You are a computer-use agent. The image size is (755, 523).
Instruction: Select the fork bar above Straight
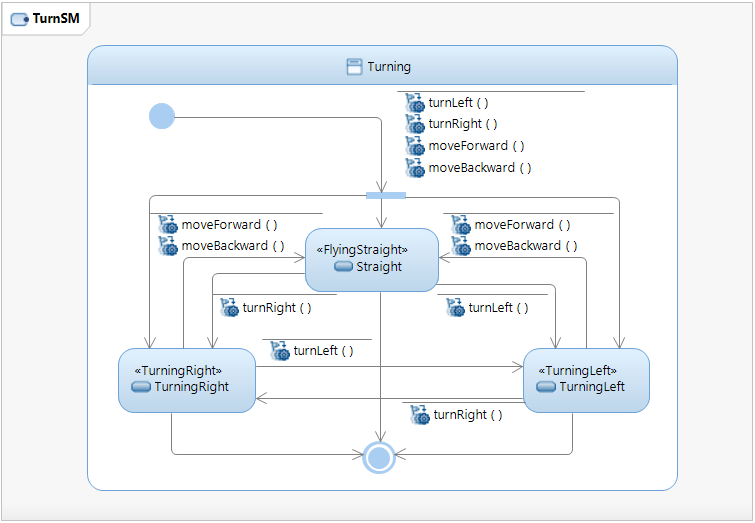(386, 195)
